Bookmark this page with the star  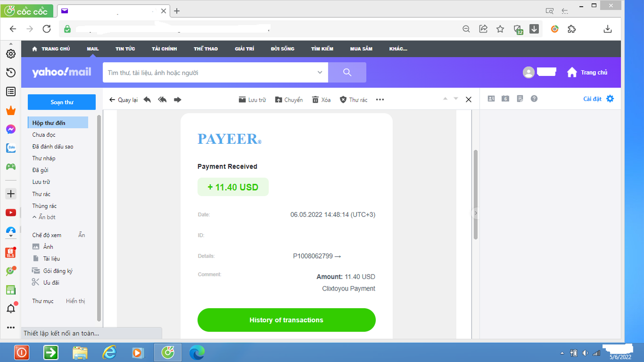[500, 29]
